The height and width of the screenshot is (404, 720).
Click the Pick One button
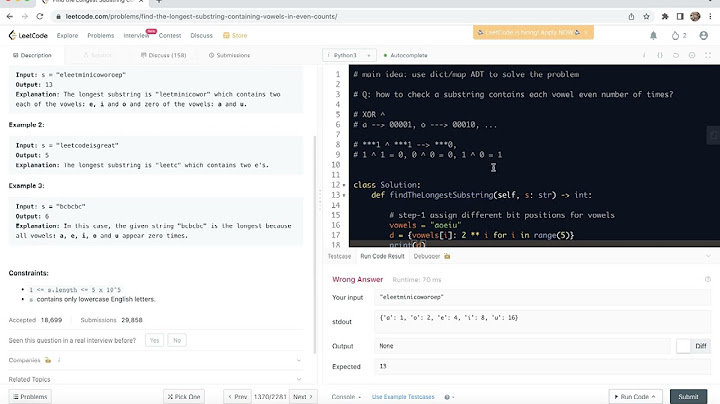[x=184, y=397]
